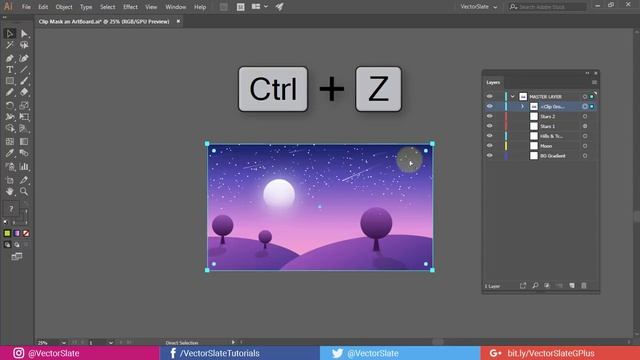Select the Type tool
This screenshot has height=360, width=640.
[x=10, y=69]
